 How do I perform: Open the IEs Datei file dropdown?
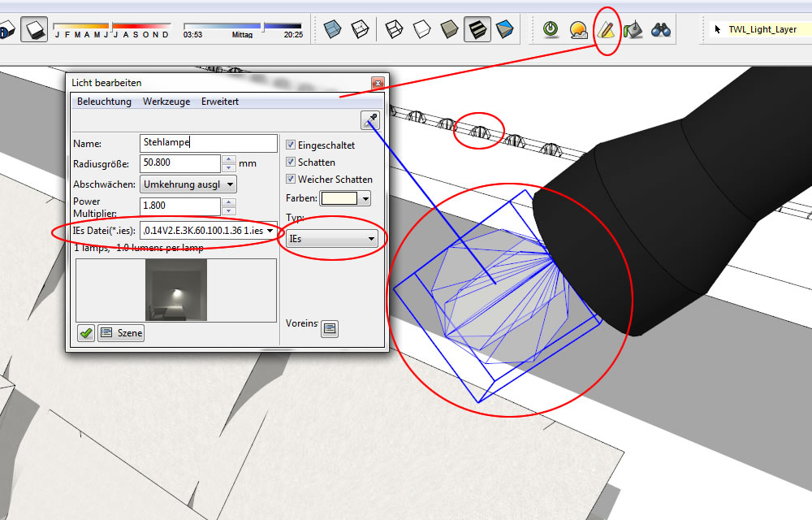tap(209, 231)
